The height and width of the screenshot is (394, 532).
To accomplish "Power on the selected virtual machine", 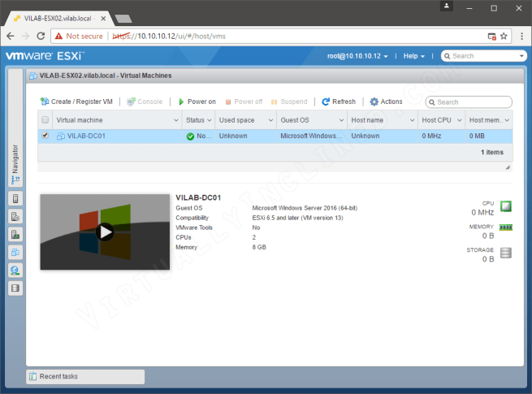I will [x=197, y=102].
